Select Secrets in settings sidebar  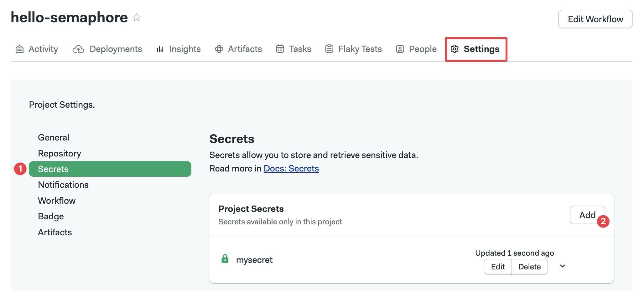(110, 169)
